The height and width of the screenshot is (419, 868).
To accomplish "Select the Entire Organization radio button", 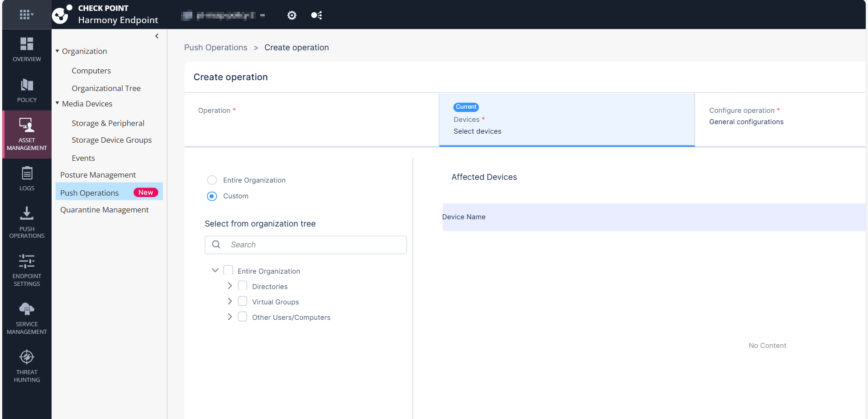I will click(212, 180).
